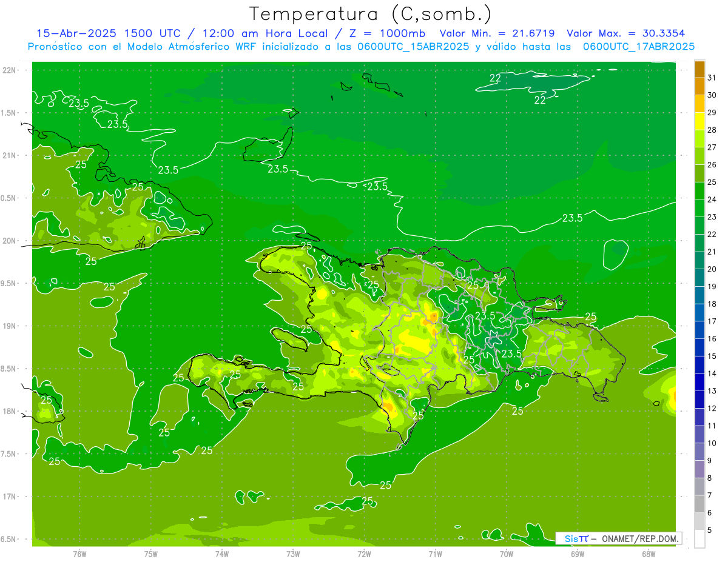Click the '19N' latitude axis label
Viewport: 728px width, 562px height.
tap(10, 326)
